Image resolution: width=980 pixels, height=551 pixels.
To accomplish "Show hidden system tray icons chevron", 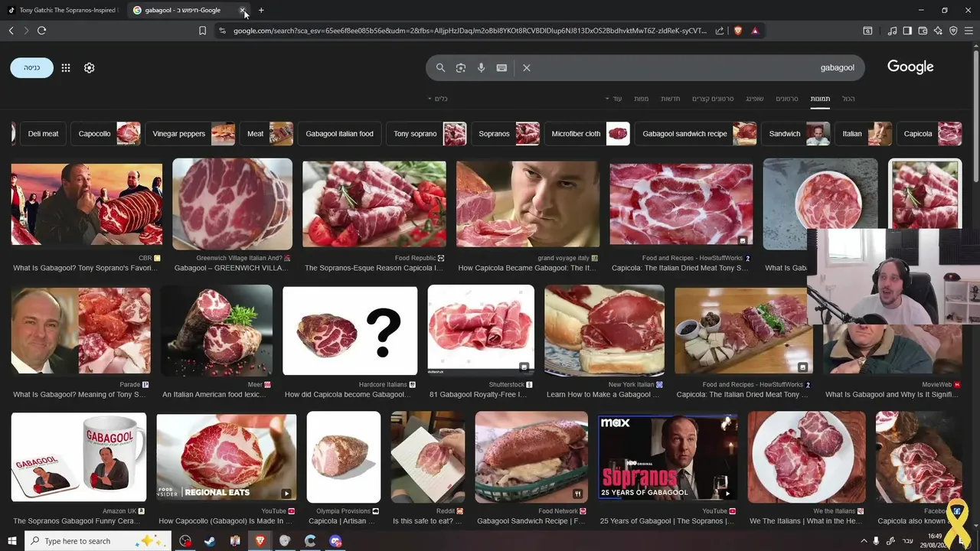I will [864, 541].
